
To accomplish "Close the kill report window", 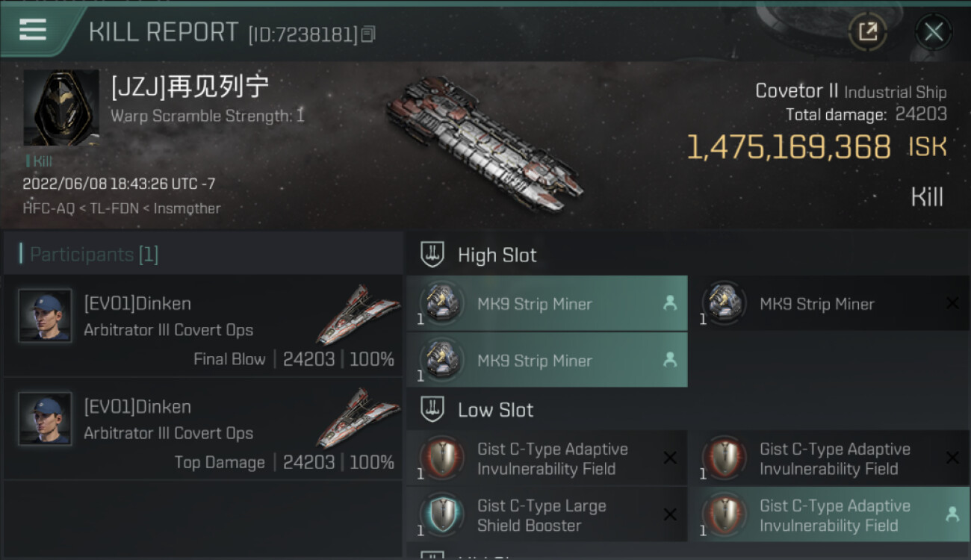I will [933, 31].
